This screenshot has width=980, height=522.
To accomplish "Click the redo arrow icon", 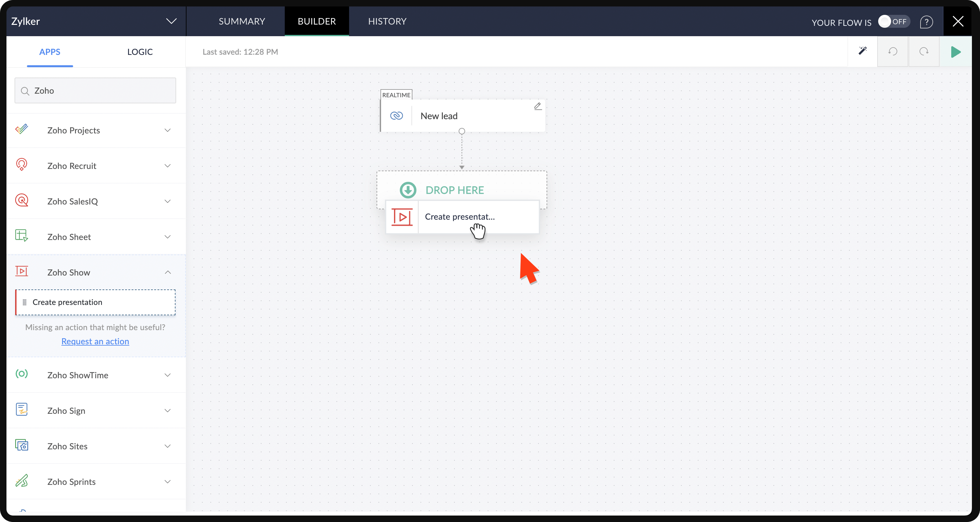I will [924, 51].
